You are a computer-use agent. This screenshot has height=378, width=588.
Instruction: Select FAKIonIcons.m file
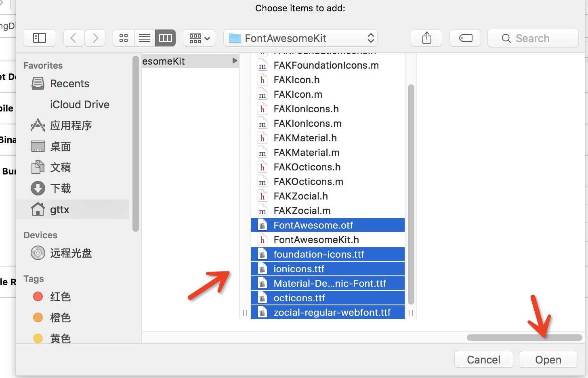tap(328, 124)
